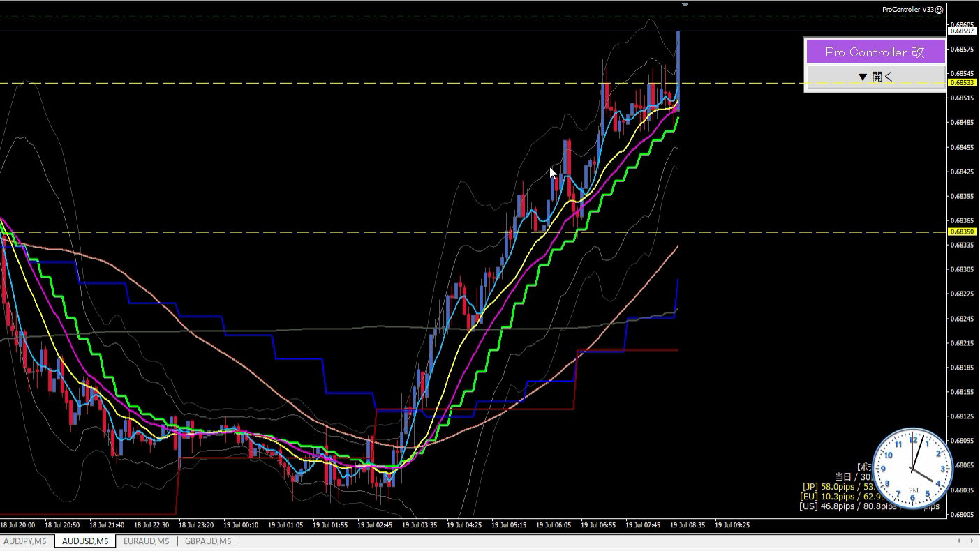
Task: Click the white 0.68597 current price label
Action: 962,31
